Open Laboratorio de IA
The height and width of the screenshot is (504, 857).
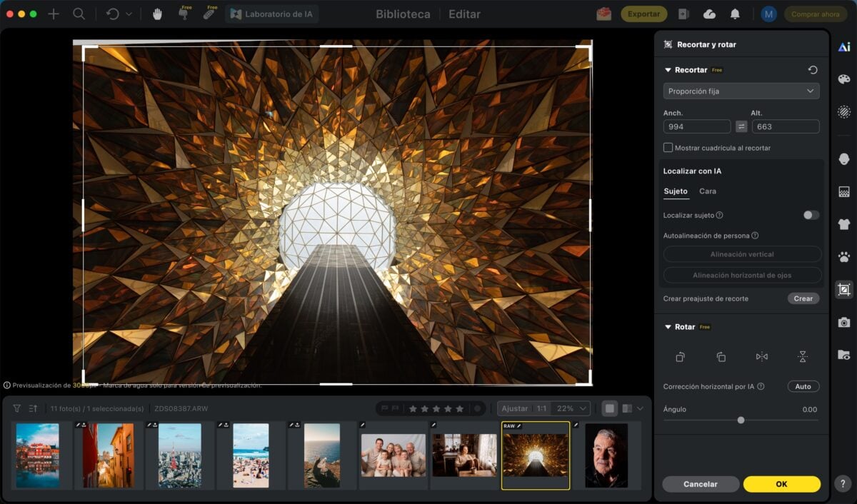[x=272, y=14]
